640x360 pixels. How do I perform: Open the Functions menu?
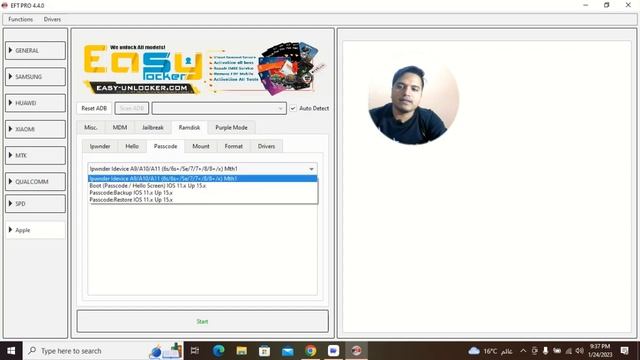[20, 19]
